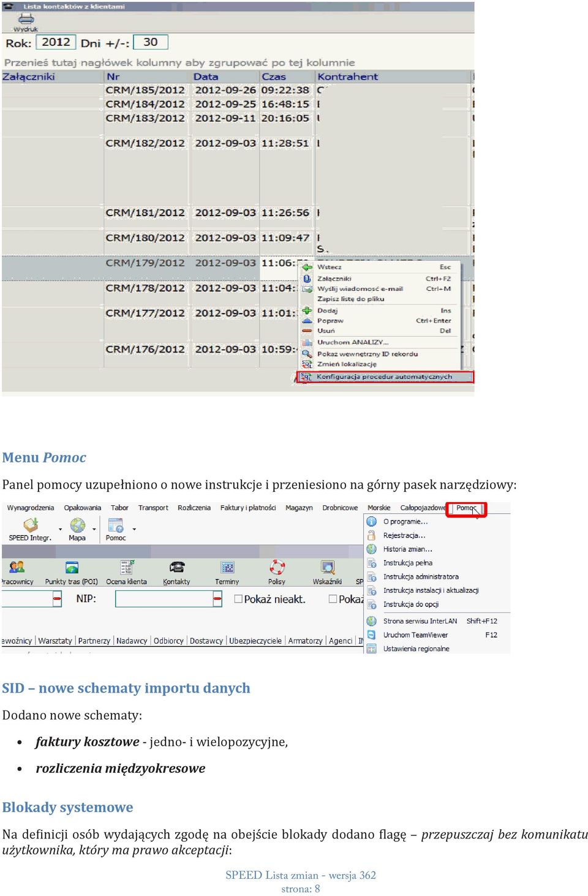Sort by the Kontrahent column header
The height and width of the screenshot is (896, 588).
point(393,77)
